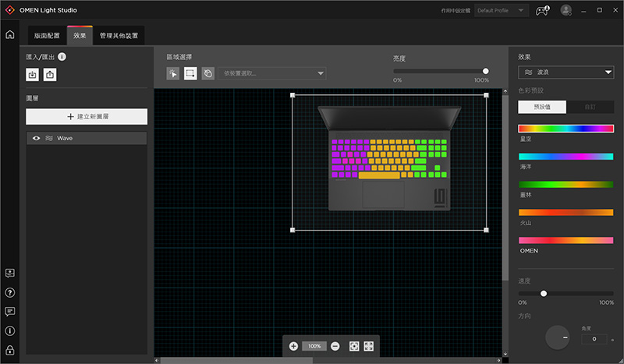Open the 依裝置選取 device selection dropdown
The width and height of the screenshot is (624, 364).
click(x=272, y=73)
